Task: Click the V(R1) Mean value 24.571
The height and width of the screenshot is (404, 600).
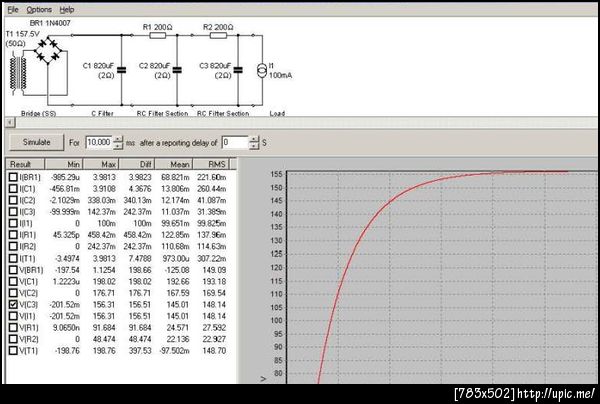Action: pos(178,327)
